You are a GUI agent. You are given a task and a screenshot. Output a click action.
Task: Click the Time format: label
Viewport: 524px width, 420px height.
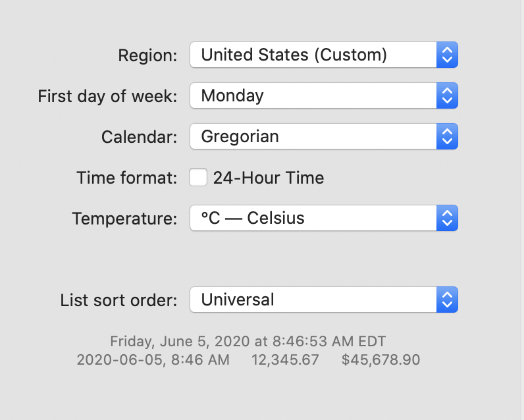point(127,178)
